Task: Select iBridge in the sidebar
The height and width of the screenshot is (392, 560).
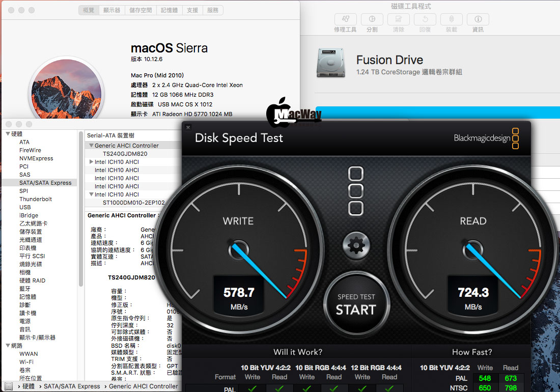Action: 29,216
